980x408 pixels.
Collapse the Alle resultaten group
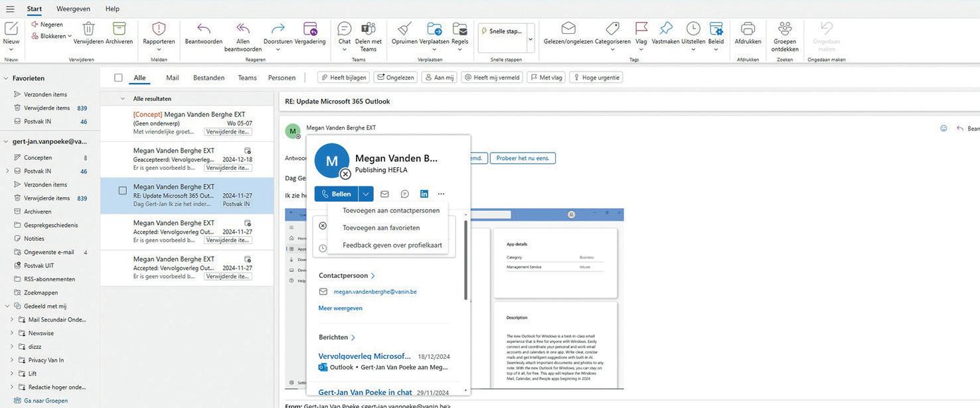(x=122, y=99)
